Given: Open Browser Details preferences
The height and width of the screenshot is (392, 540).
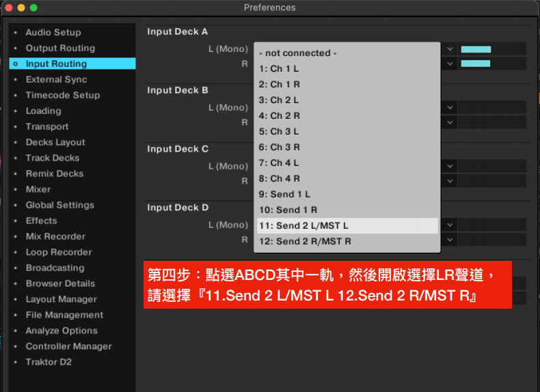Looking at the screenshot, I should (60, 283).
